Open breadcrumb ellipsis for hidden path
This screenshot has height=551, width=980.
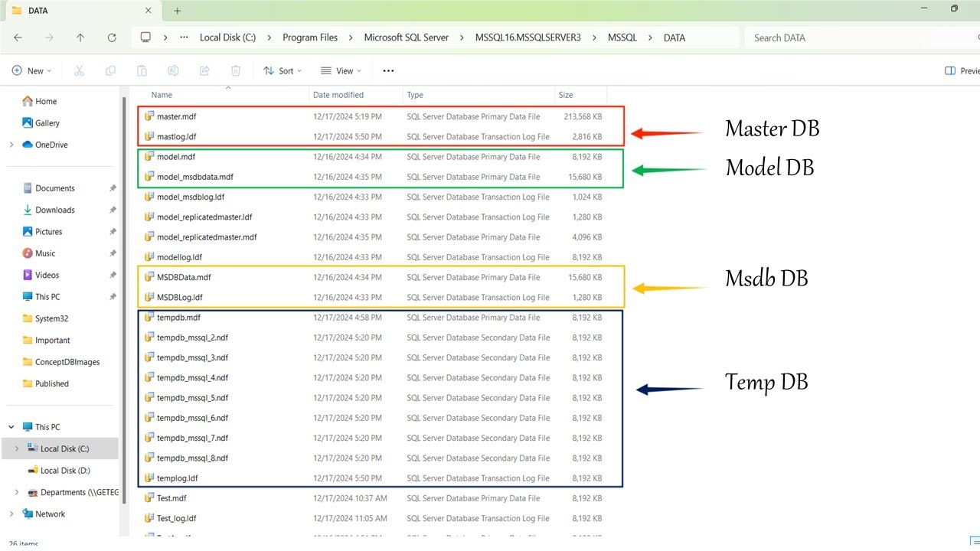[x=184, y=37]
